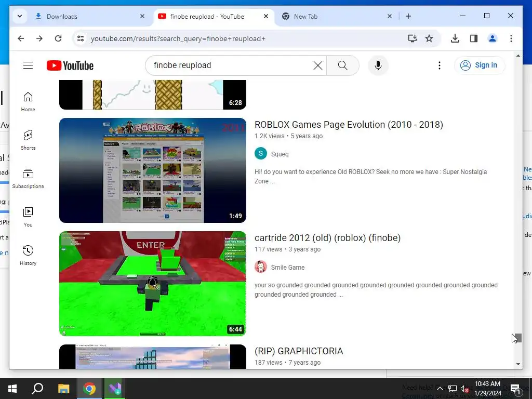Close the Downloads tab

142,16
